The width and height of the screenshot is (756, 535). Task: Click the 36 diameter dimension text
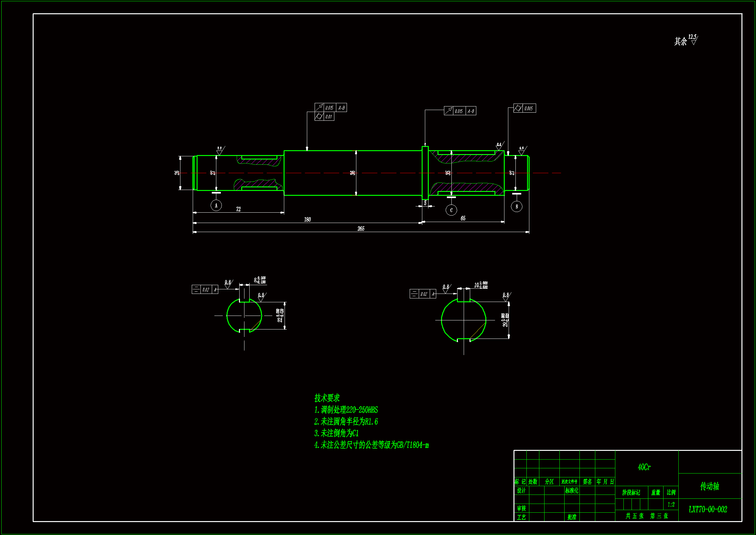(353, 173)
